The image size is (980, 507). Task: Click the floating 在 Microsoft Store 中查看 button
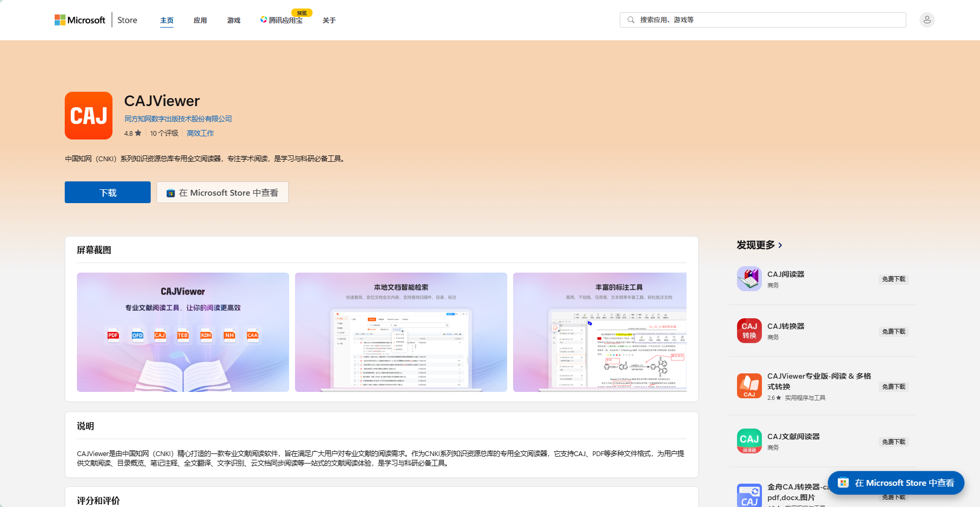point(896,483)
